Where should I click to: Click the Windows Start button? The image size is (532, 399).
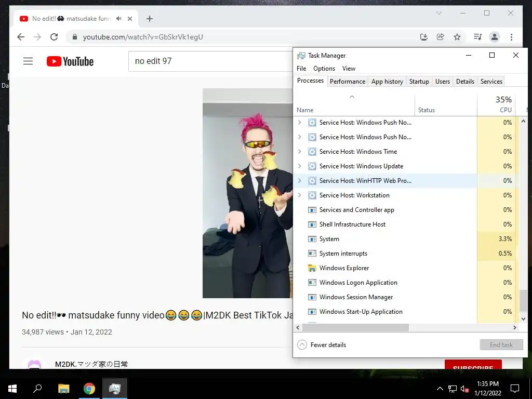pos(12,389)
